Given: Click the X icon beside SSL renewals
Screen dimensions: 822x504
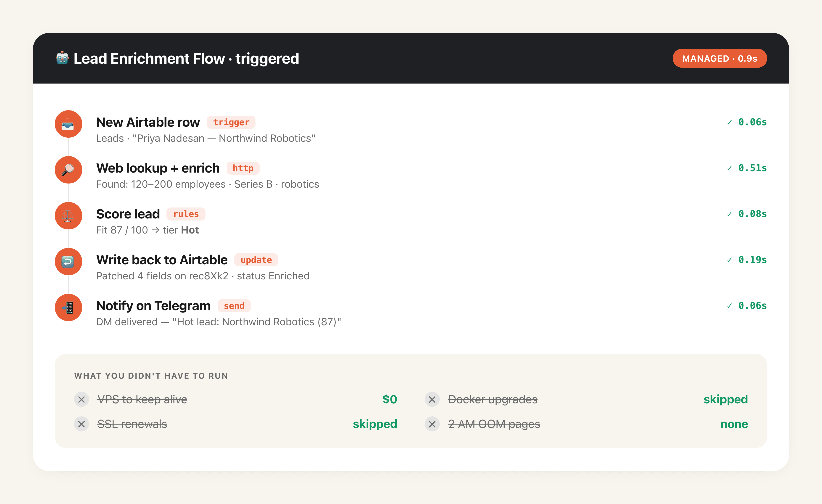Looking at the screenshot, I should coord(81,424).
